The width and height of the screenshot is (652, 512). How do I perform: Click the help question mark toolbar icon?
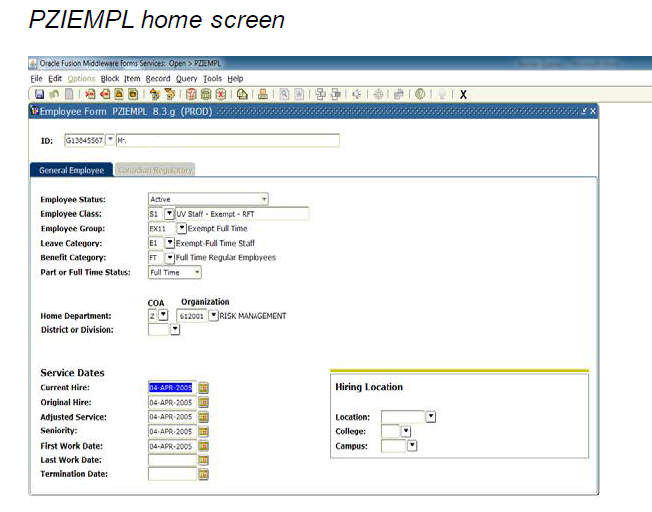click(420, 94)
